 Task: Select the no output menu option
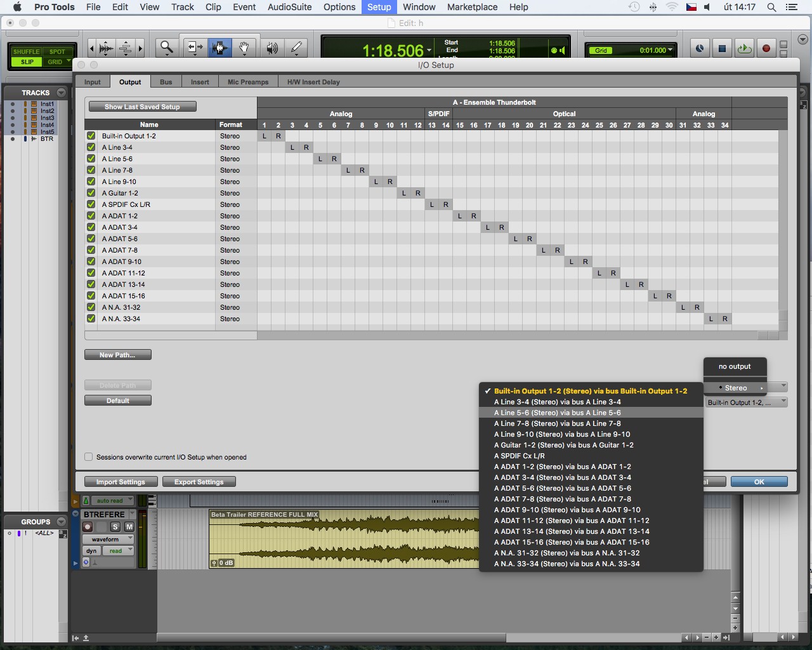coord(735,366)
